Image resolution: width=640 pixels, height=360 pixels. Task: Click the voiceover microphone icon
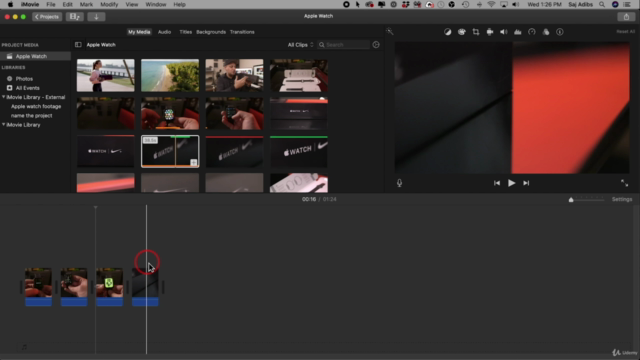400,183
